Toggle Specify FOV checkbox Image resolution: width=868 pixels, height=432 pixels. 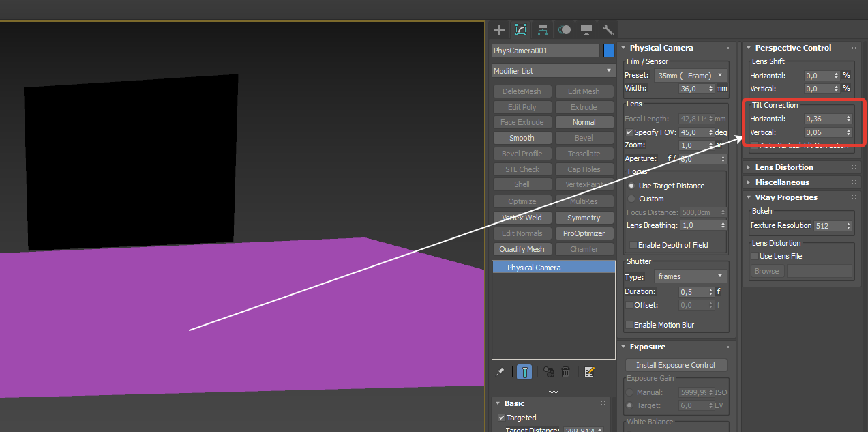click(x=629, y=132)
